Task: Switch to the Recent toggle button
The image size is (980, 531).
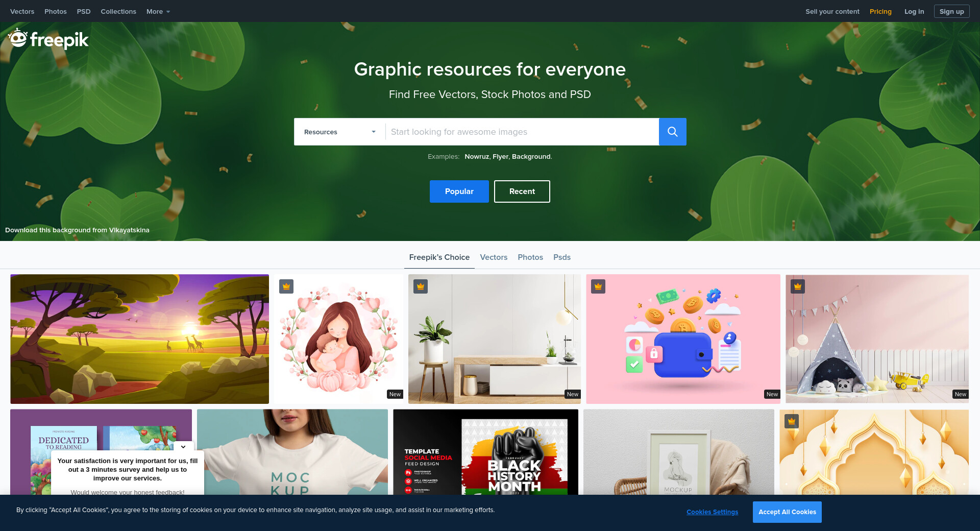Action: pos(522,191)
